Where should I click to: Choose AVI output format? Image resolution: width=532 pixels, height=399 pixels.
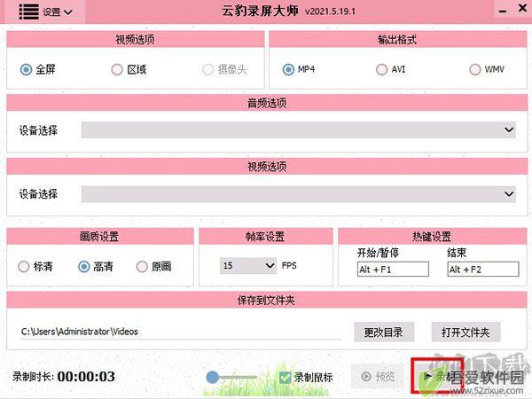(390, 69)
